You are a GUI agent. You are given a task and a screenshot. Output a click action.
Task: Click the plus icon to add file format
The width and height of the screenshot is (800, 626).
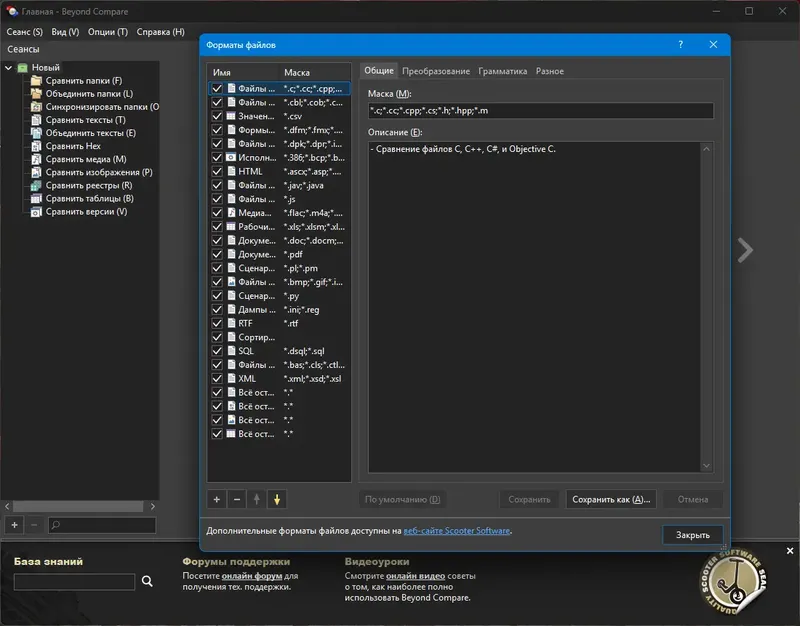pos(217,499)
